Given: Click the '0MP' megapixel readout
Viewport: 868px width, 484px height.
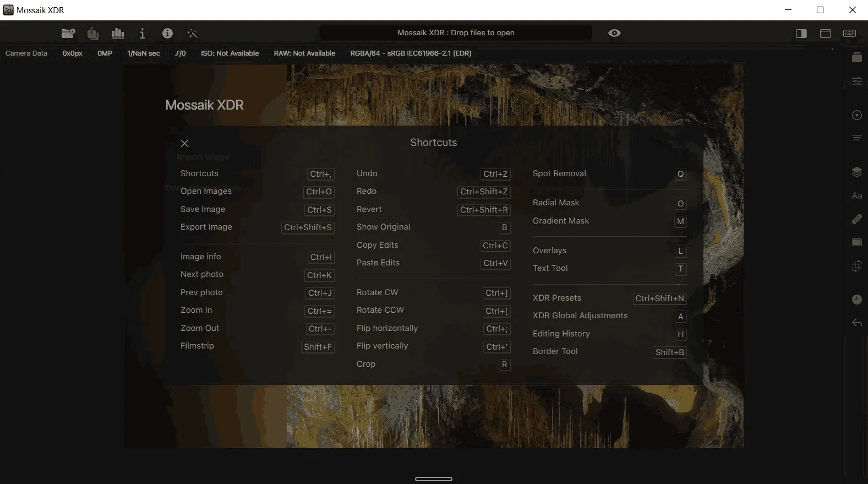Looking at the screenshot, I should pyautogui.click(x=105, y=53).
